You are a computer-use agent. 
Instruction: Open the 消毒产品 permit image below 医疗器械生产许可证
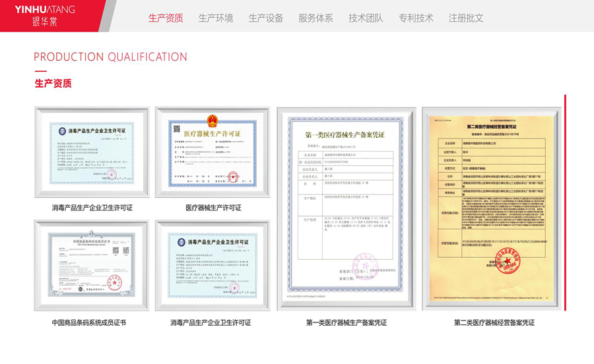212,265
